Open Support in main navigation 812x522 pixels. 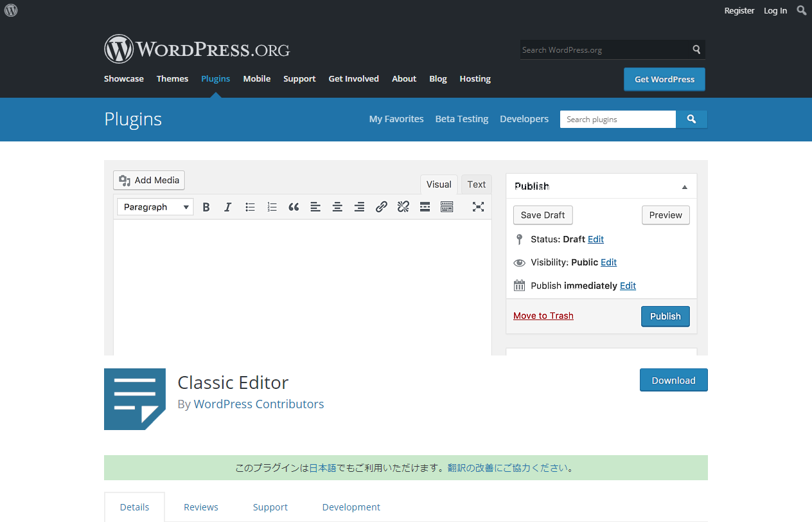[299, 78]
